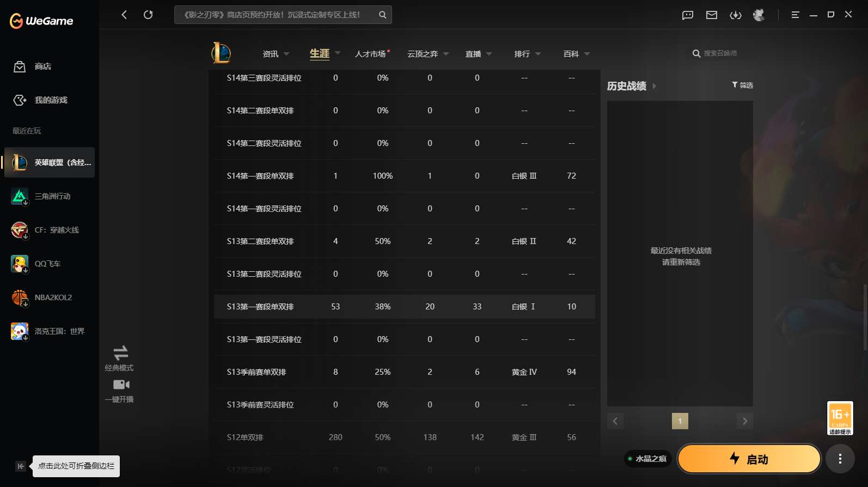Click the 最近在玩 section label
868x487 pixels.
(x=27, y=131)
